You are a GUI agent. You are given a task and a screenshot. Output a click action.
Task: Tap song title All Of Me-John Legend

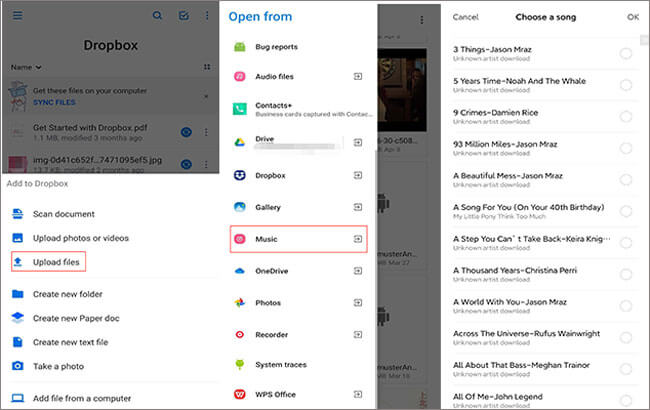tap(497, 396)
